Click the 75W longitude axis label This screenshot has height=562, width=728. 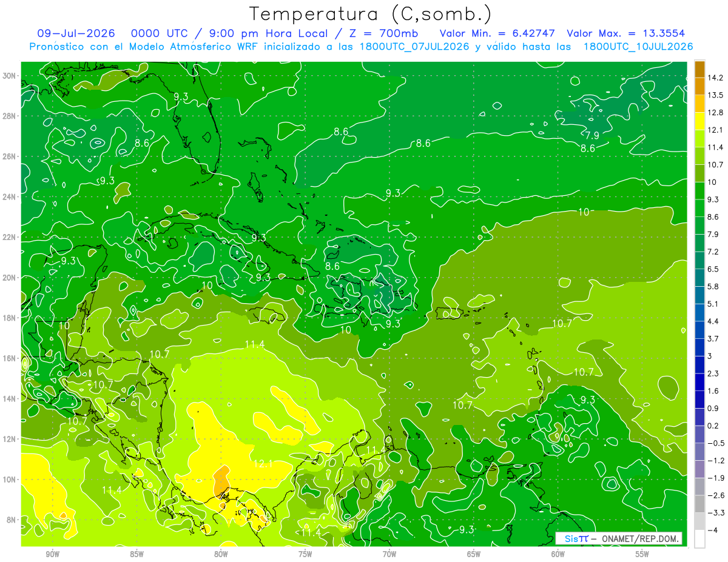point(305,554)
